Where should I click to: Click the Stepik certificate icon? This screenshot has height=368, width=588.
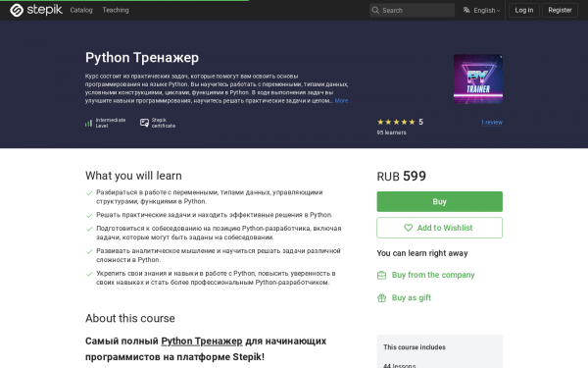(144, 123)
